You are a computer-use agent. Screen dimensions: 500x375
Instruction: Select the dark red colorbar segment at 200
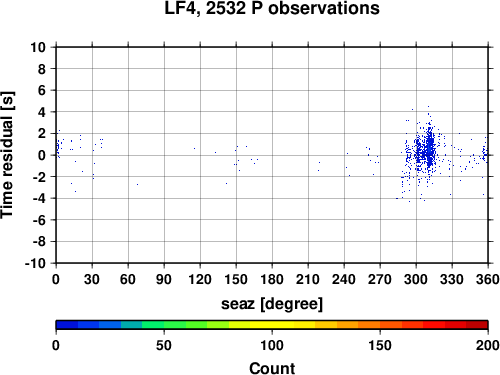(x=477, y=325)
